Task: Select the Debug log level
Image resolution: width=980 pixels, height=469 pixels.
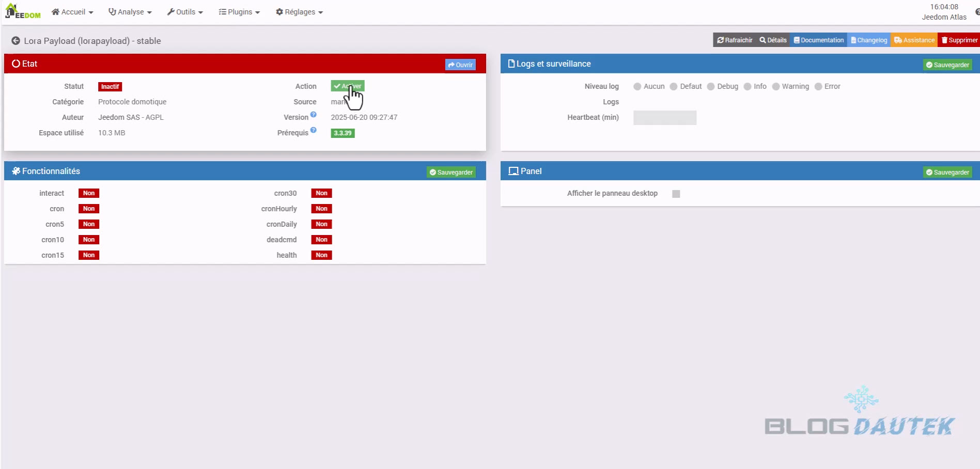Action: tap(711, 87)
